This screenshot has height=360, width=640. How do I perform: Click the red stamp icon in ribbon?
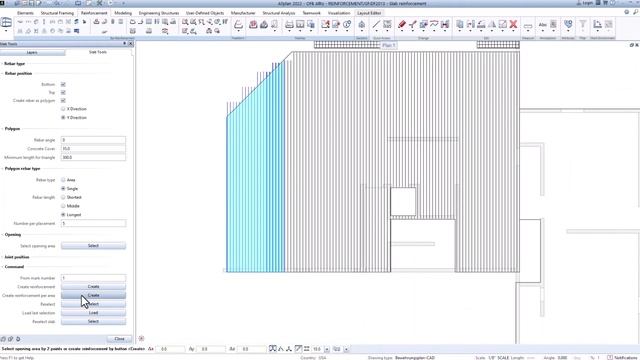click(x=253, y=25)
